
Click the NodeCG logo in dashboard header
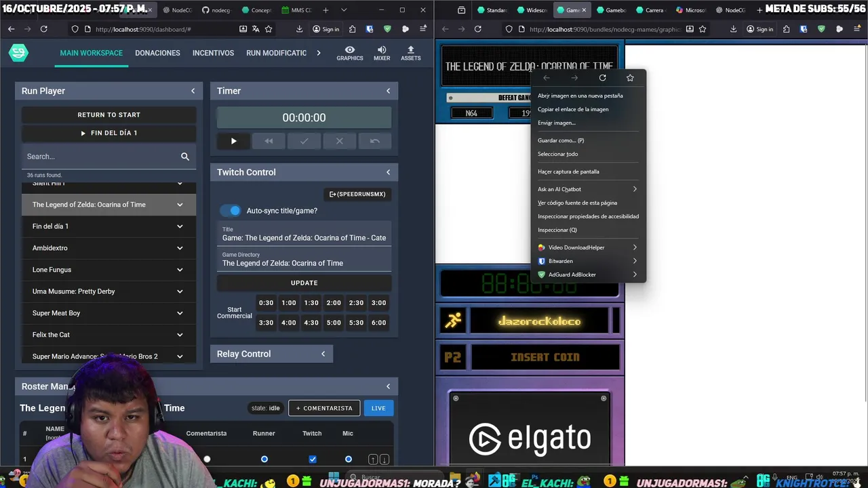coord(18,53)
